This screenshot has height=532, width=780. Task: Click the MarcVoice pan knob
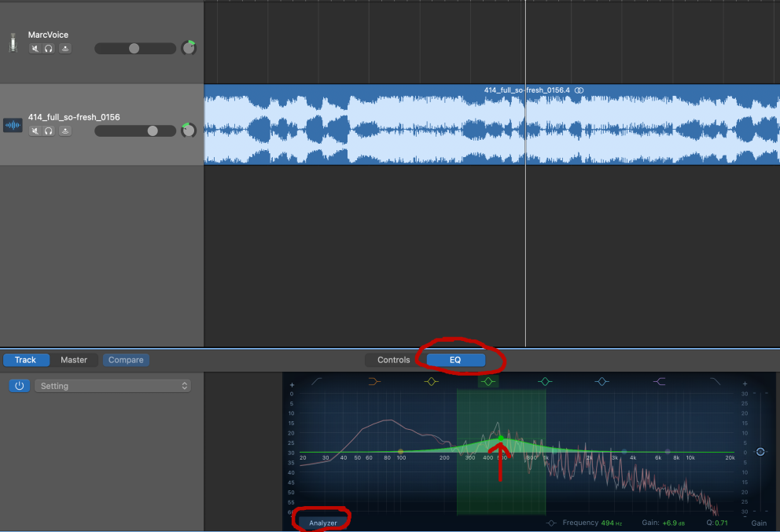[189, 48]
